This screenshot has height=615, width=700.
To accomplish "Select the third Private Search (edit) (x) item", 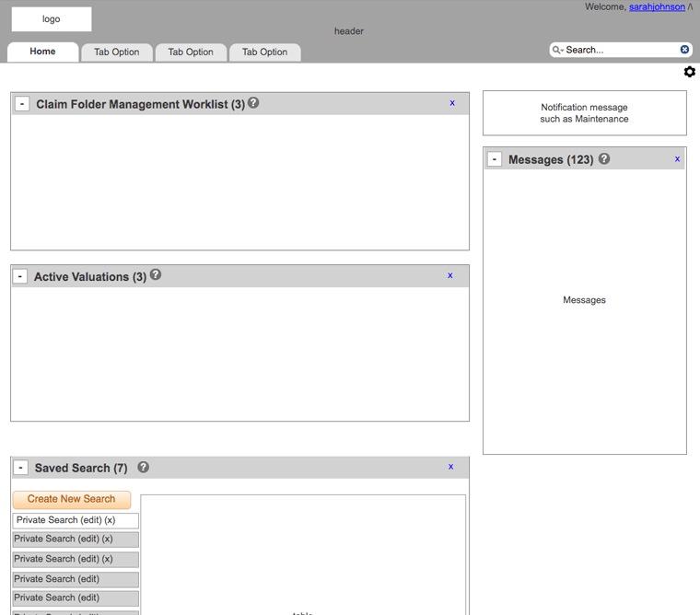I will [76, 559].
